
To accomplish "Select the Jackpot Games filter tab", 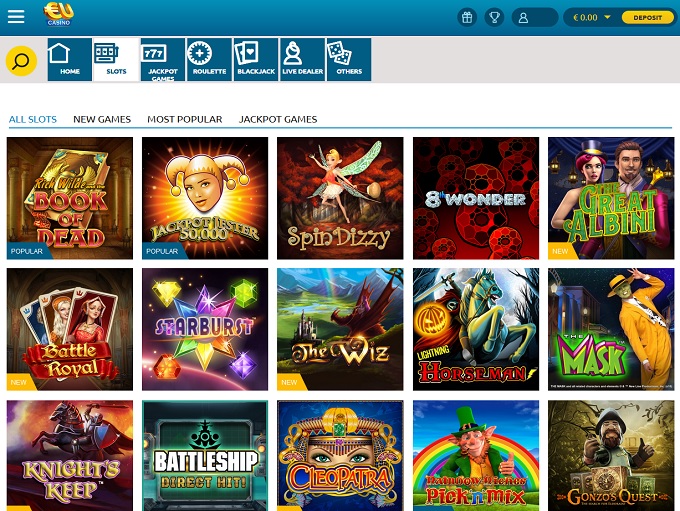I will point(277,119).
